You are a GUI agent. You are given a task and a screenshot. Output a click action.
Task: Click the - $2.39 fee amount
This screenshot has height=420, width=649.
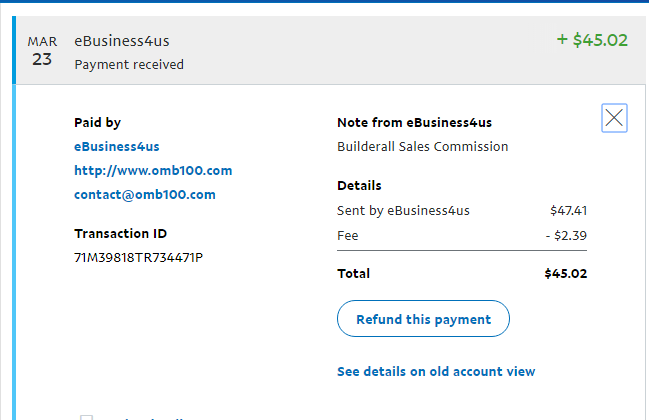pyautogui.click(x=565, y=235)
